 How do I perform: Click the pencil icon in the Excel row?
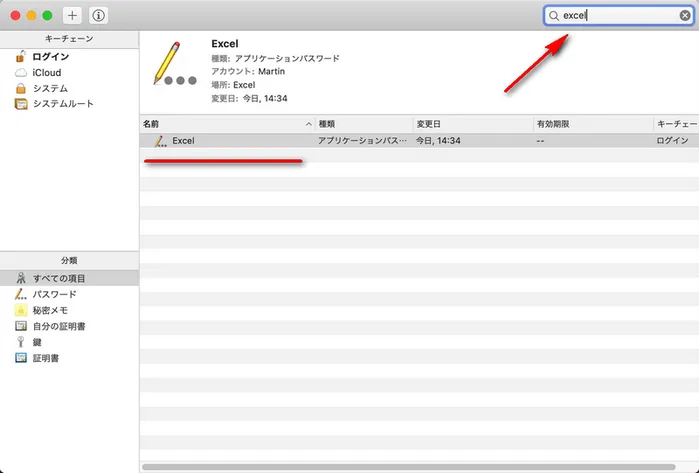click(160, 141)
